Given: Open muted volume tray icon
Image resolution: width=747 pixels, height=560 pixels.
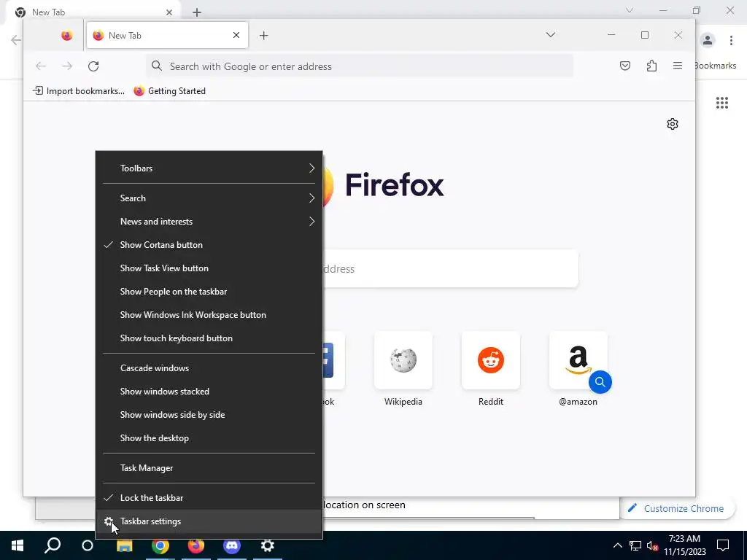Looking at the screenshot, I should [652, 545].
